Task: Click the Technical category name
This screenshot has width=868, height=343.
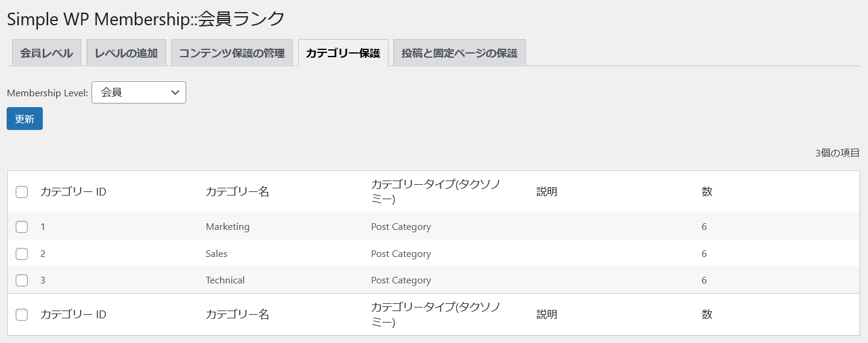Action: 225,280
